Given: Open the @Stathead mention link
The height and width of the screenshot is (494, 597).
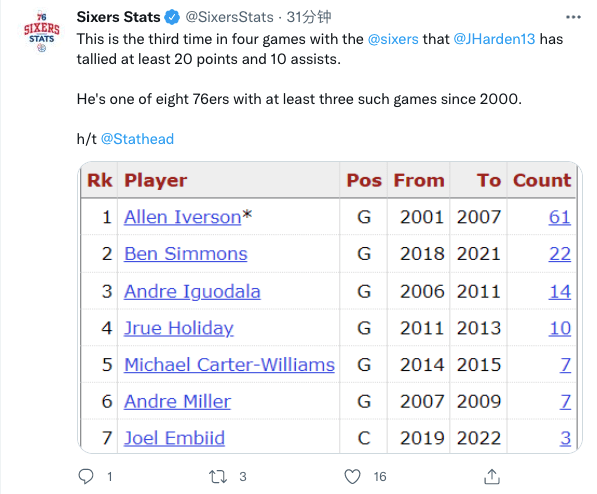Looking at the screenshot, I should (137, 139).
